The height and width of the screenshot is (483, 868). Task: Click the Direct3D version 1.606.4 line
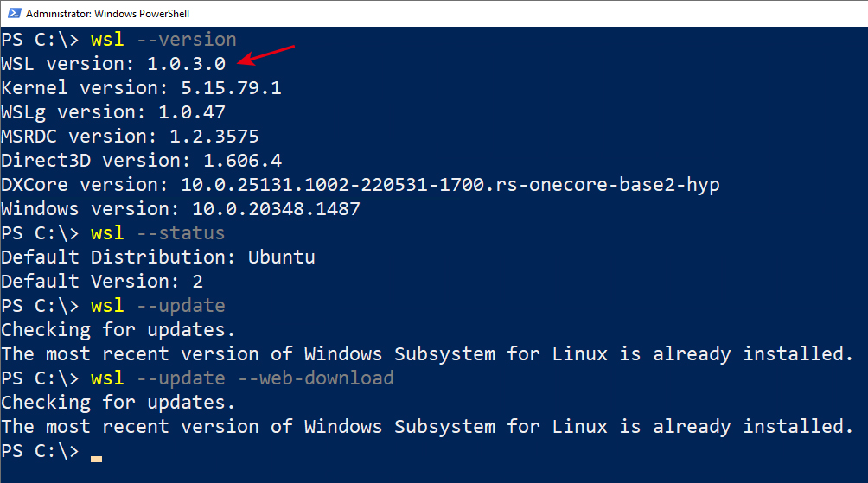pyautogui.click(x=141, y=161)
